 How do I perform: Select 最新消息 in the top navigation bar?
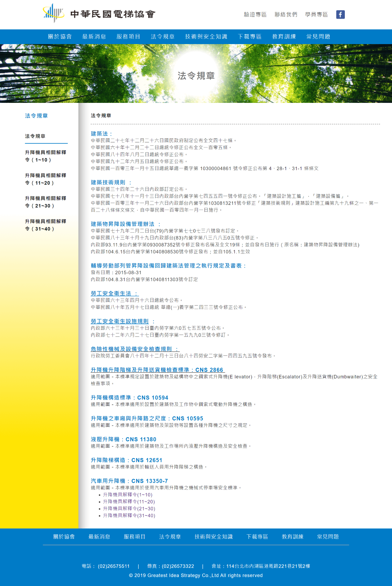pos(94,36)
